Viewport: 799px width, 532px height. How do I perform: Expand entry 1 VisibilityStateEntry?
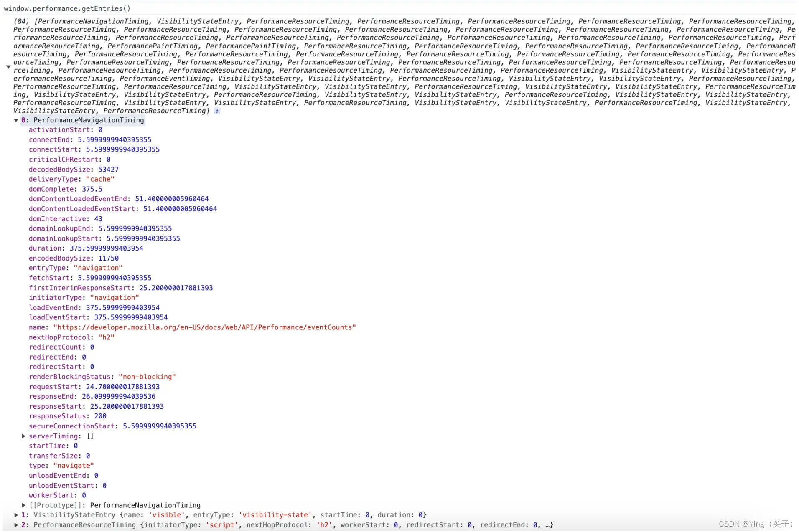click(16, 515)
